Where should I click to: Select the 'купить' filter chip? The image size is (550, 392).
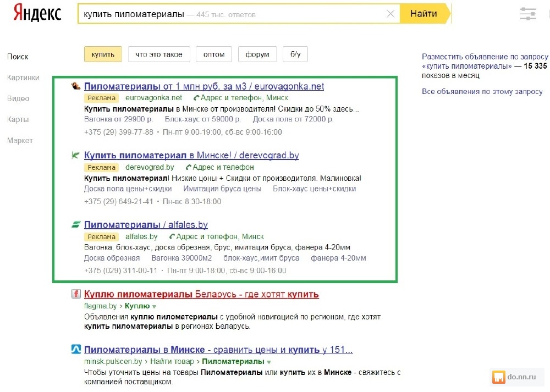[103, 54]
